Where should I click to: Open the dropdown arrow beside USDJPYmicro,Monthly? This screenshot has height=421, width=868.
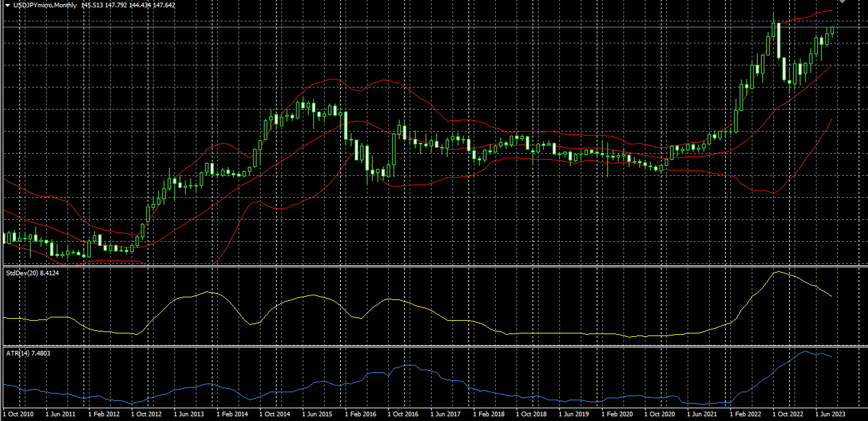click(6, 5)
